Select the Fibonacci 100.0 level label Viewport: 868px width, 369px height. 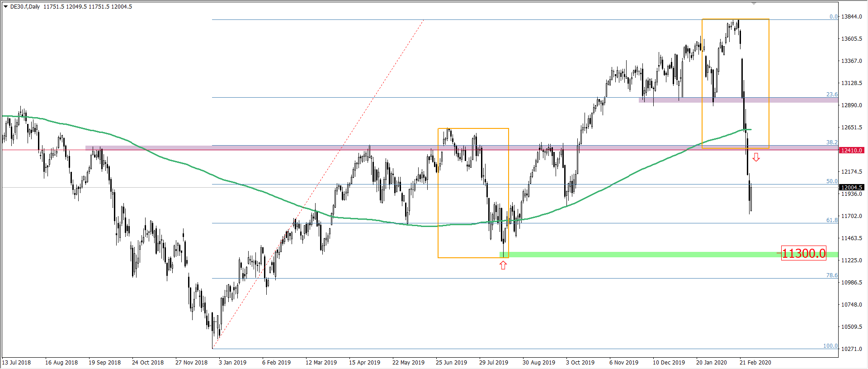pos(830,346)
